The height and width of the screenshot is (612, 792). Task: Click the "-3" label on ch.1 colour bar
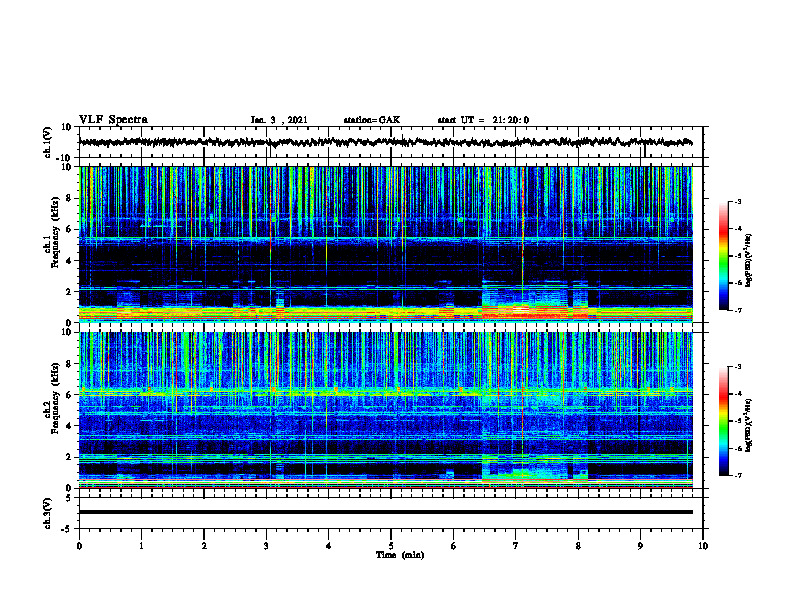click(x=738, y=202)
